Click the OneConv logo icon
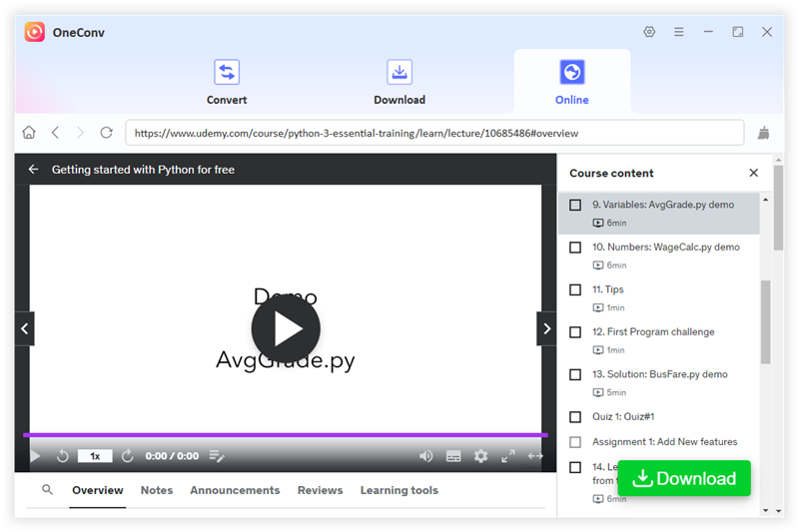The image size is (799, 532). click(35, 32)
